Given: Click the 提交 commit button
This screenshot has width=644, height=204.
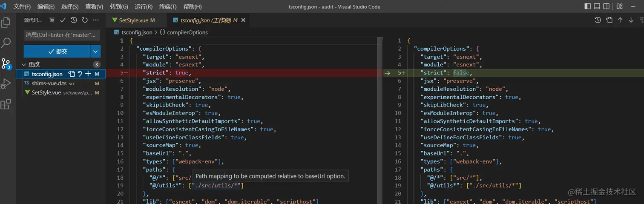Looking at the screenshot, I should click(x=57, y=51).
